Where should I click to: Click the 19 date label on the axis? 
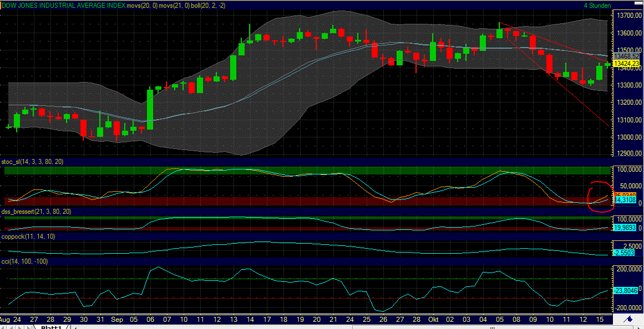300,318
